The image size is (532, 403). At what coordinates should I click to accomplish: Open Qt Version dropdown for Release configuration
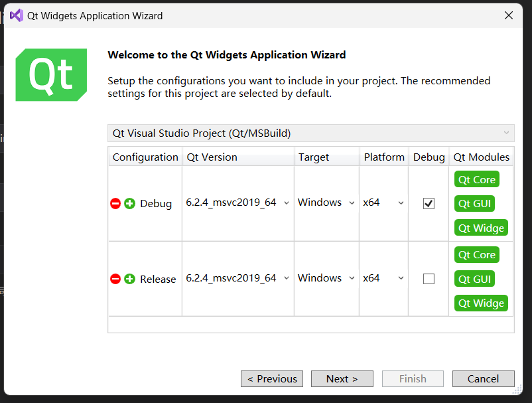point(238,278)
